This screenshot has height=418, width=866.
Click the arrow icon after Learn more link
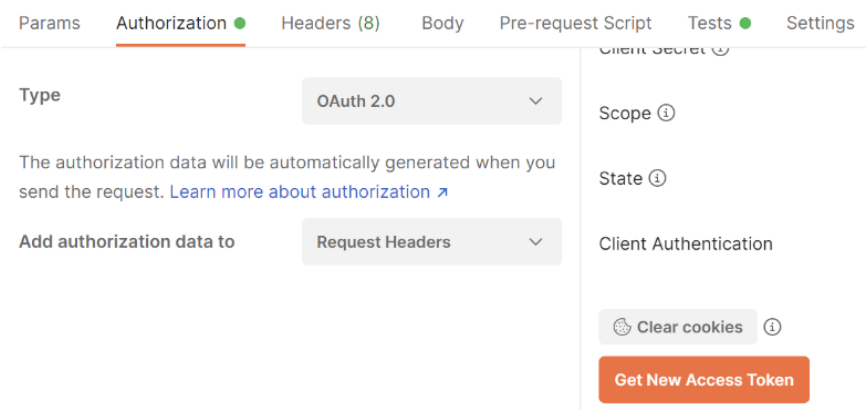442,192
